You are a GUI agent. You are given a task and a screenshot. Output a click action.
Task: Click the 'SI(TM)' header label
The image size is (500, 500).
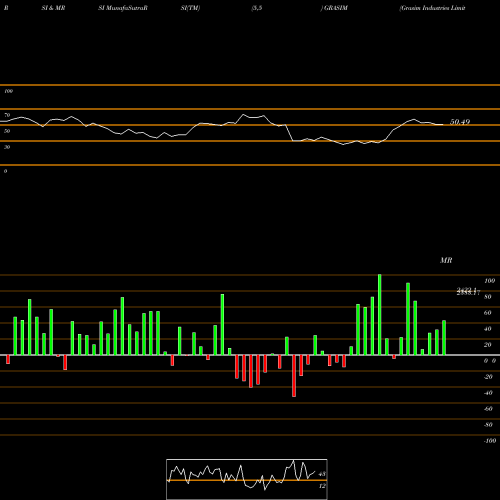(190, 8)
